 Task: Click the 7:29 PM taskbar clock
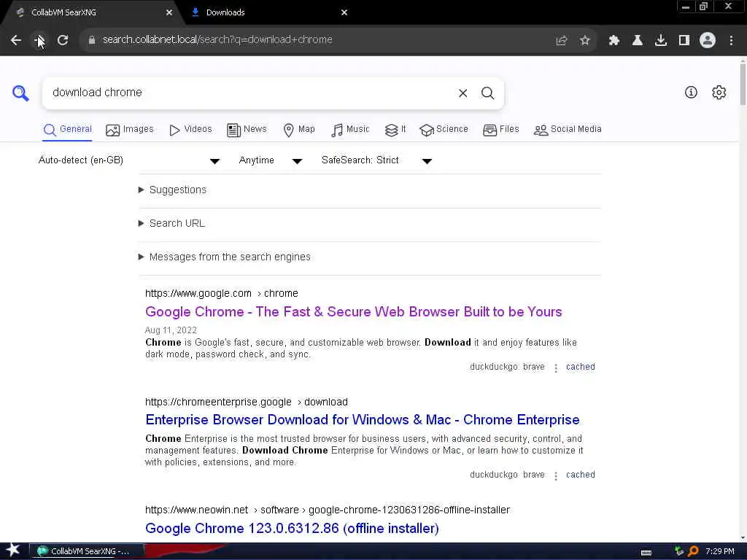click(720, 551)
